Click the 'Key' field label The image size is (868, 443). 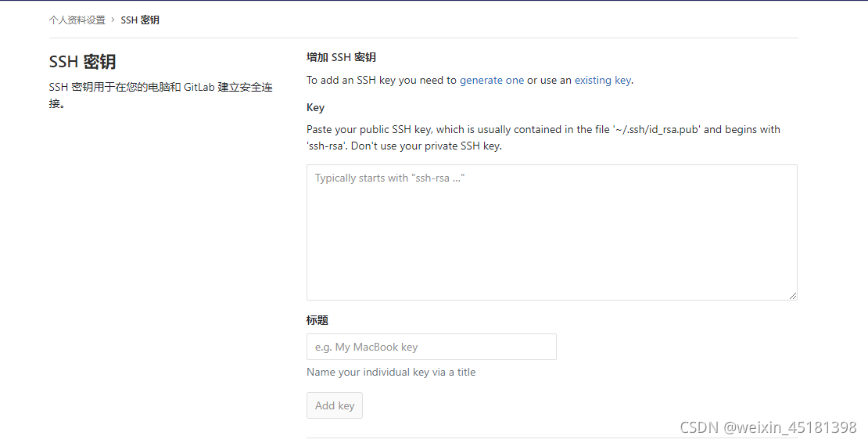click(316, 107)
